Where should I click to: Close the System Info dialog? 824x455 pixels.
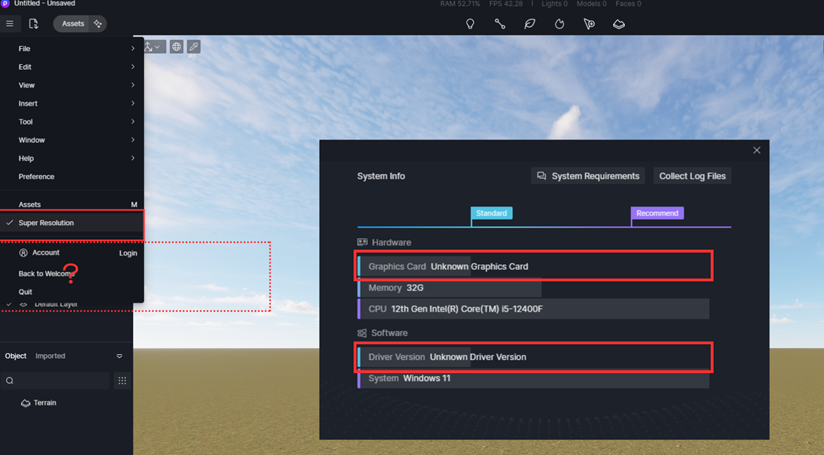click(x=757, y=150)
